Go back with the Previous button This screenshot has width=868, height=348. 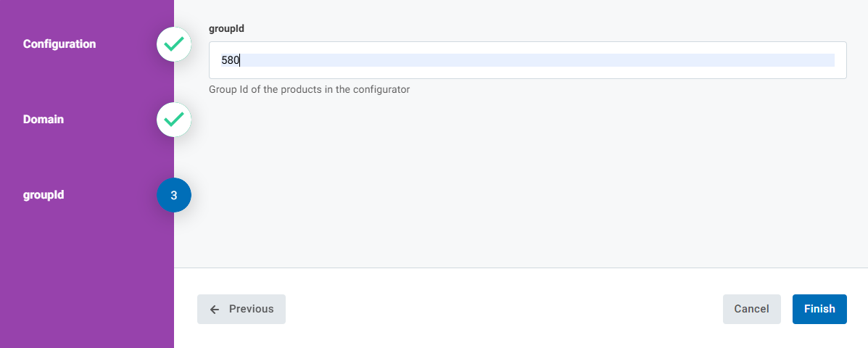[241, 309]
